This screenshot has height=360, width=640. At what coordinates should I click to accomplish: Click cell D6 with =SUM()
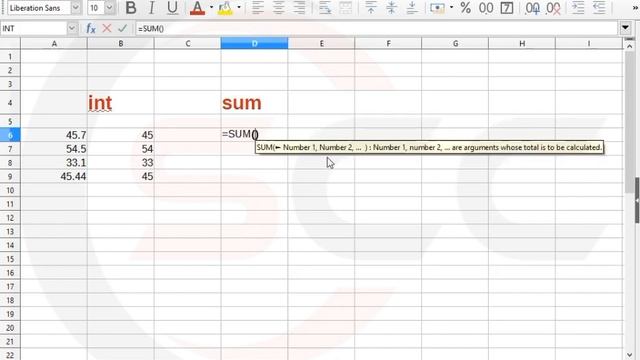click(x=254, y=135)
